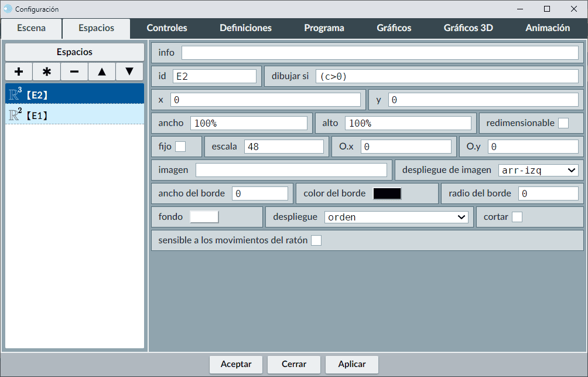Click the asterisk icon to duplicate the space
This screenshot has width=588, height=377.
tap(47, 72)
